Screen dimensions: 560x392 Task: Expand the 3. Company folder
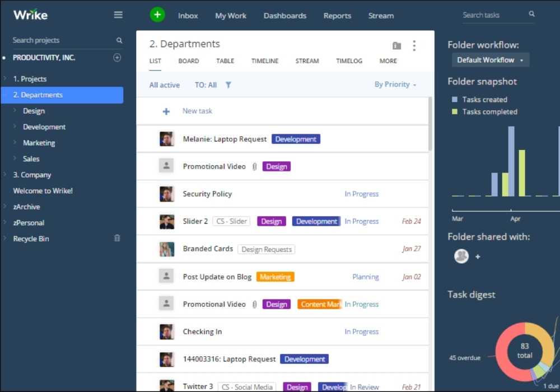tap(5, 174)
